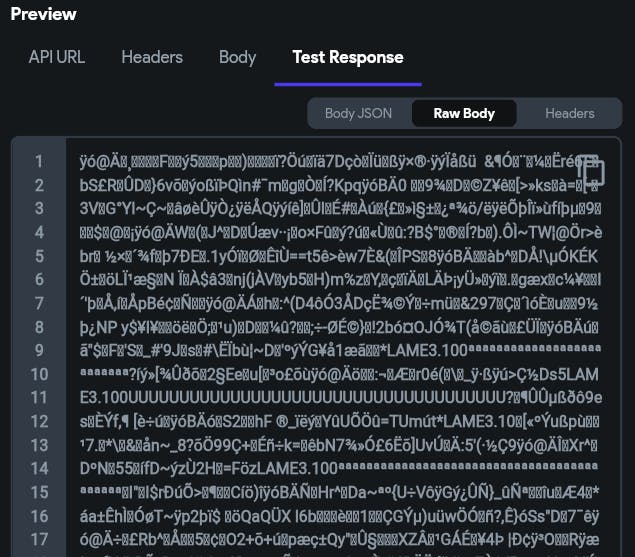Click line number 16 in the gutter
This screenshot has height=557, width=635.
tap(39, 516)
